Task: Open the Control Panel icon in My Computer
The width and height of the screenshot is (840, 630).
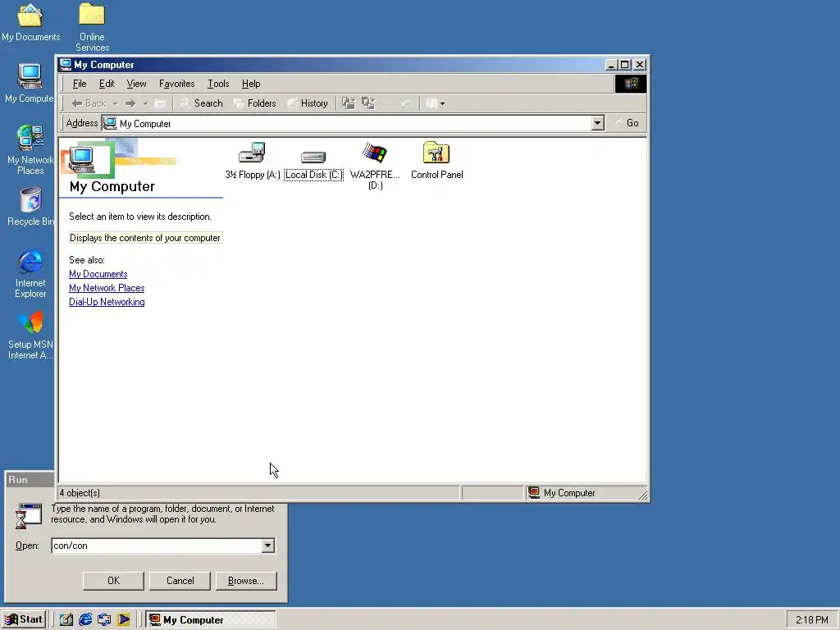Action: (x=436, y=153)
